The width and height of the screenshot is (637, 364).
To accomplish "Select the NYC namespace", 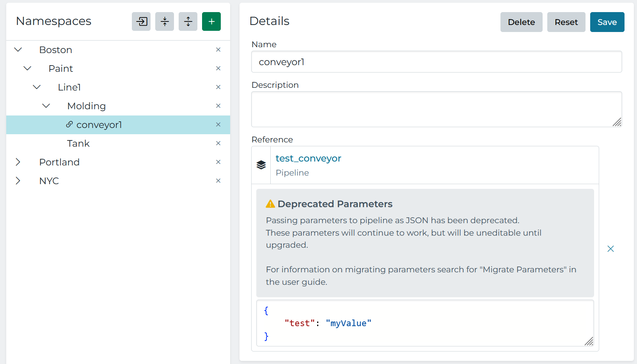I will (x=49, y=181).
